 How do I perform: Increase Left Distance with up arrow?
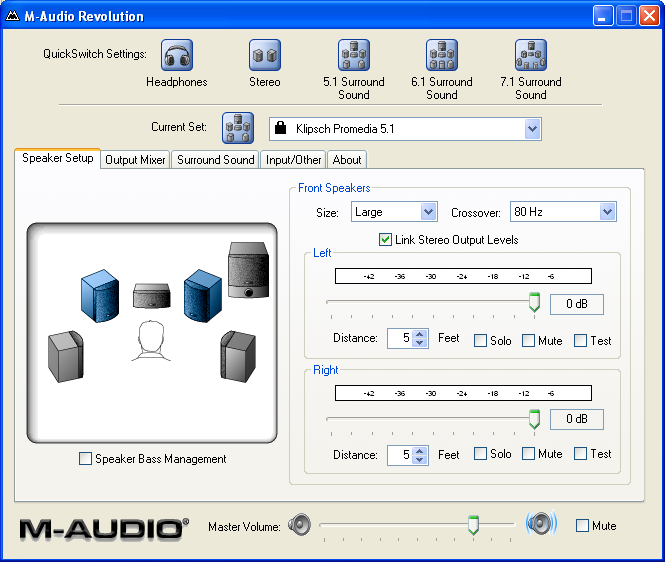(x=419, y=334)
